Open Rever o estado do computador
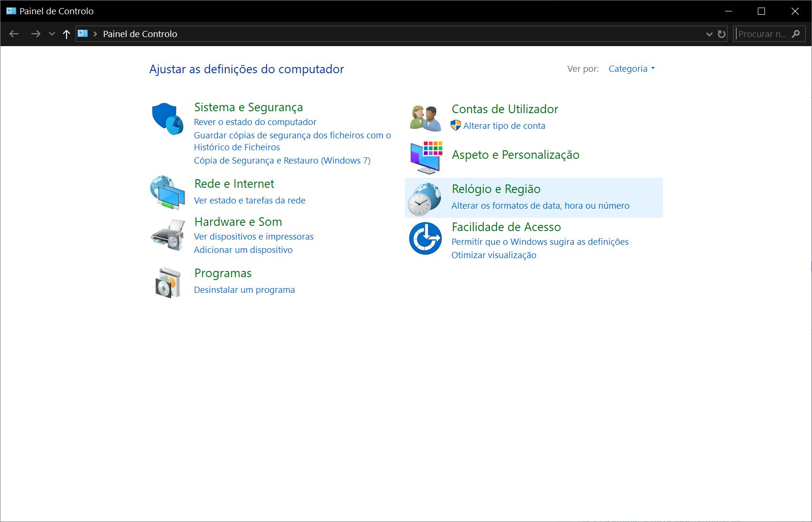The height and width of the screenshot is (522, 812). (255, 122)
